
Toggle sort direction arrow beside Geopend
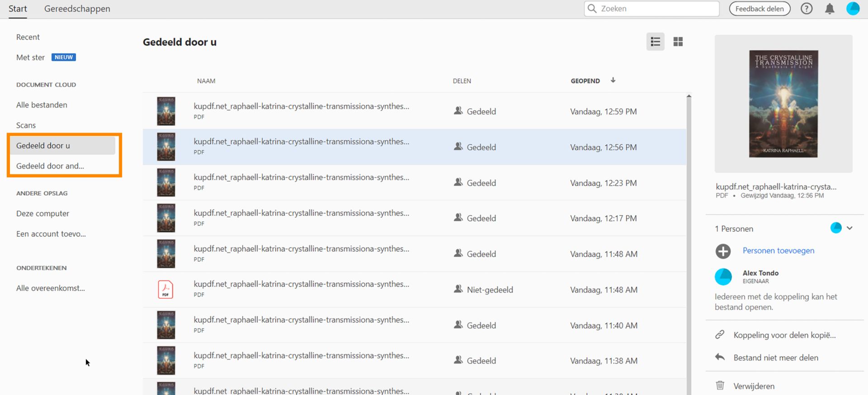[x=613, y=81]
